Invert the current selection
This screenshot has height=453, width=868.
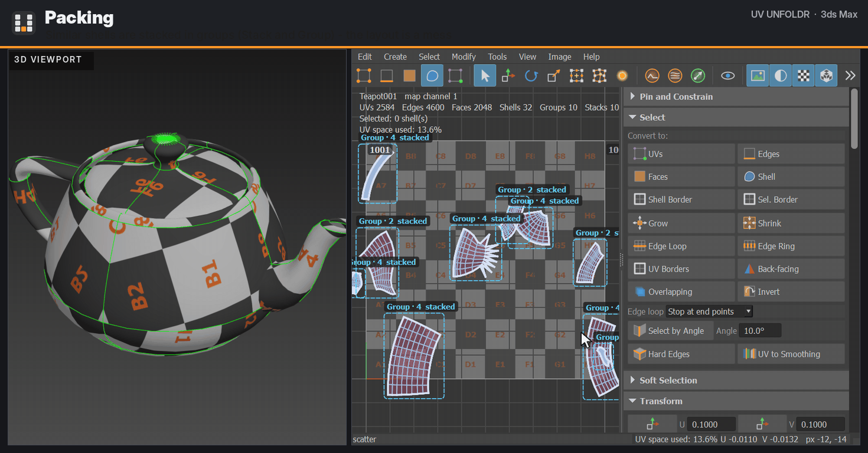(x=791, y=292)
